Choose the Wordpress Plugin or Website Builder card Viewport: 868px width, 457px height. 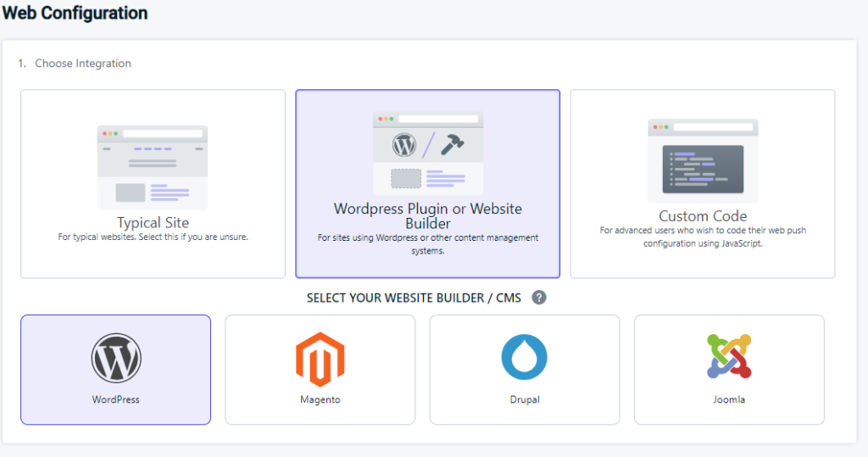tap(427, 183)
